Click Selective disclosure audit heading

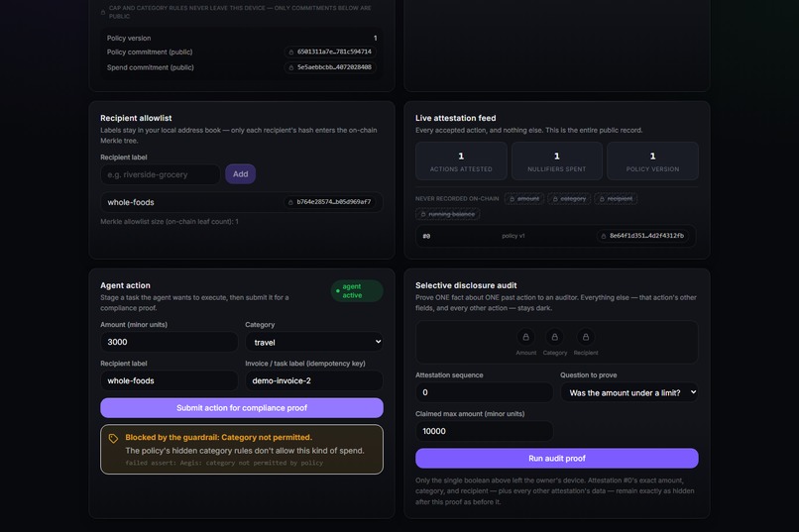[x=466, y=285]
